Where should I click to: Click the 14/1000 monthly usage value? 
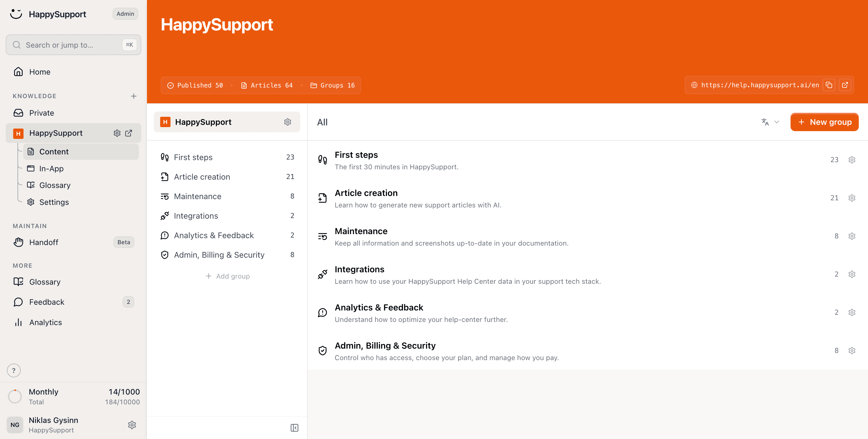(124, 392)
